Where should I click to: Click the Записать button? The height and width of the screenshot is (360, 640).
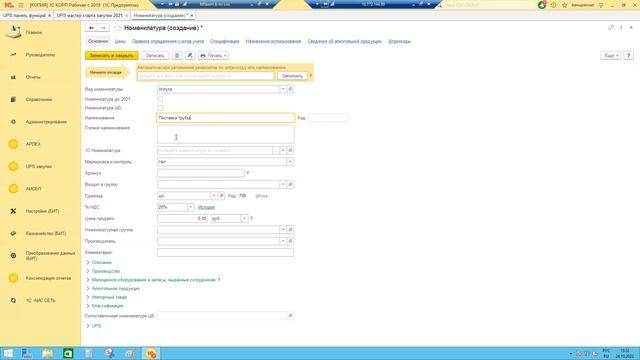point(155,56)
